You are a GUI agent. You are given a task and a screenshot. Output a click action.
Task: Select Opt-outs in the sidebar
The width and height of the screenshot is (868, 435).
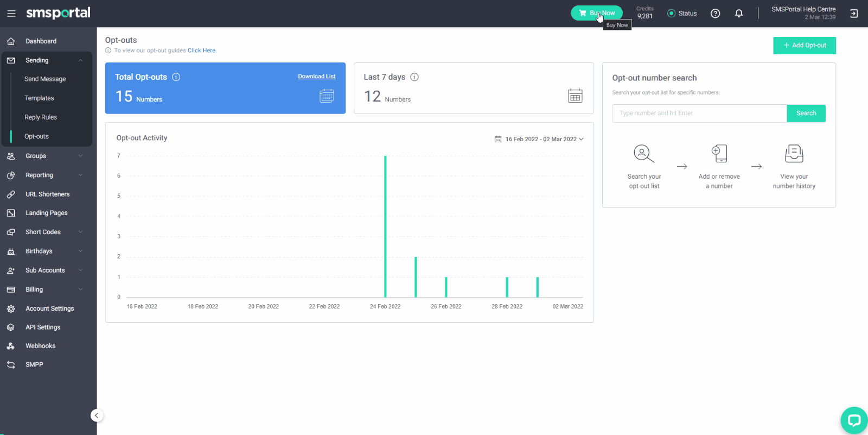coord(36,136)
